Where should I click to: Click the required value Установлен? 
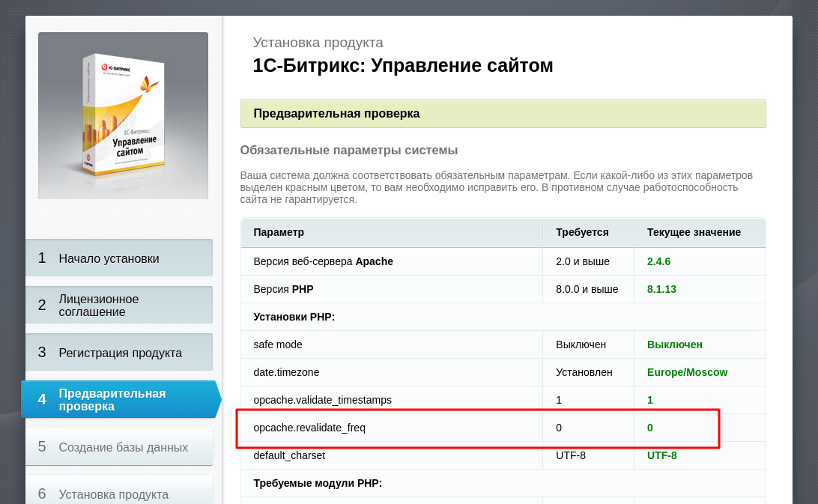[584, 372]
